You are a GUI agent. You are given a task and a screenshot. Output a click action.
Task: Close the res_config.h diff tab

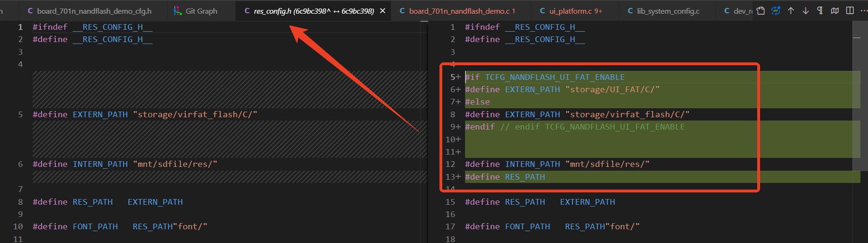383,10
